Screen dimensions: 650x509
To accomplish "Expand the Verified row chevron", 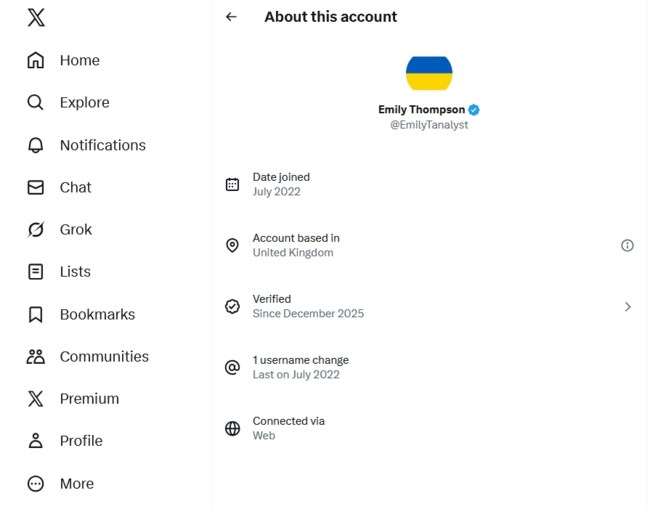I will pos(627,307).
